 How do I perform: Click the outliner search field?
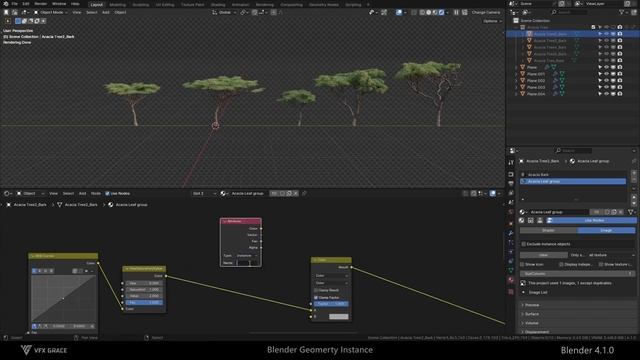pos(569,13)
